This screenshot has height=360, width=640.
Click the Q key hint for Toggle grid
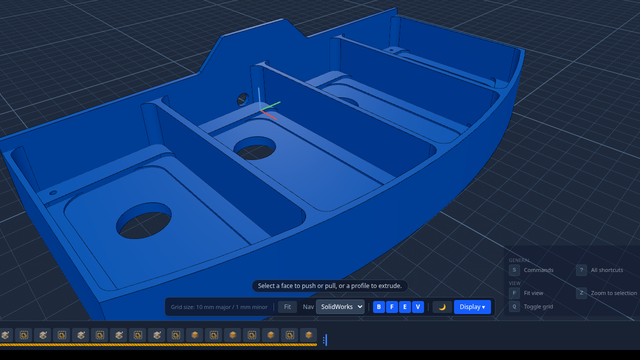click(x=514, y=307)
